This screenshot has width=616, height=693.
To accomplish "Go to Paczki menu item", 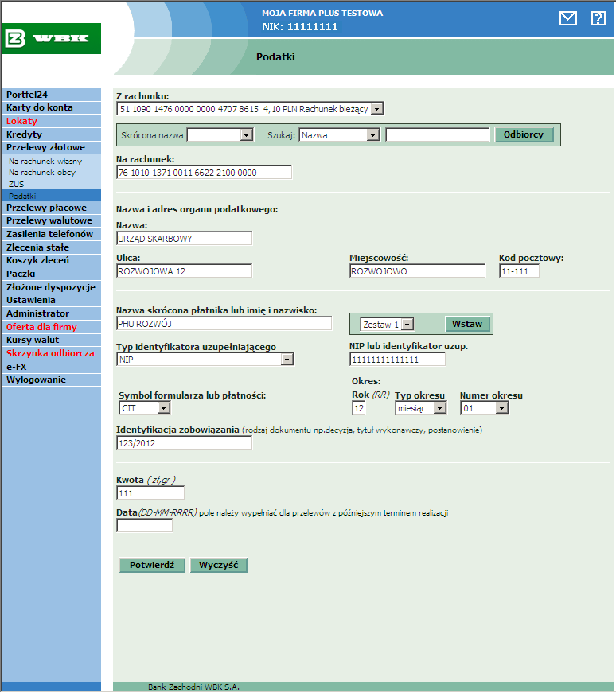I will coord(51,274).
